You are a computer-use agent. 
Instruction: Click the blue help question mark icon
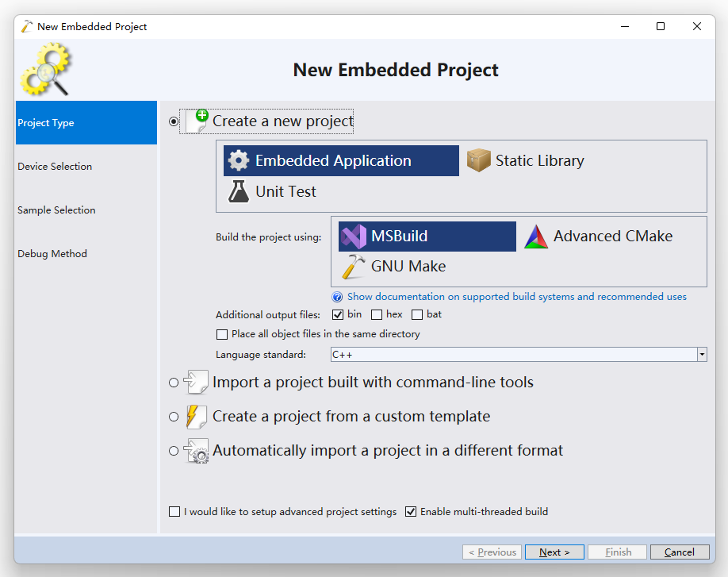338,297
